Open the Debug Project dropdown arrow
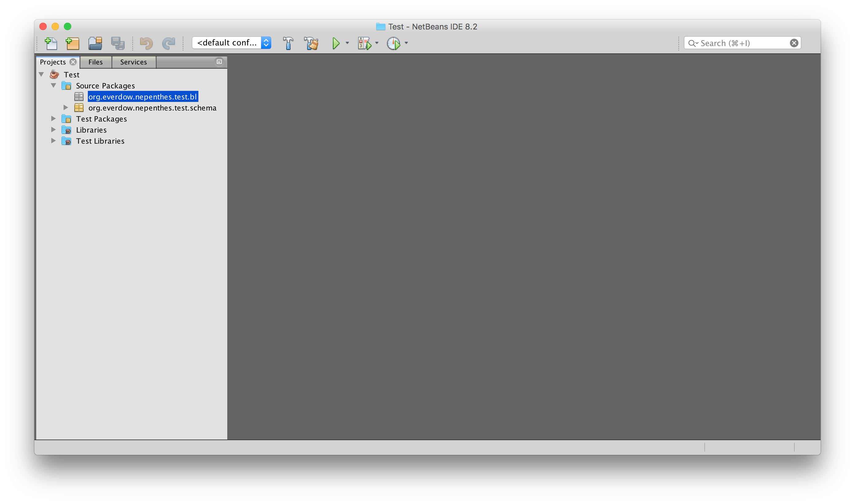This screenshot has height=504, width=855. [377, 43]
